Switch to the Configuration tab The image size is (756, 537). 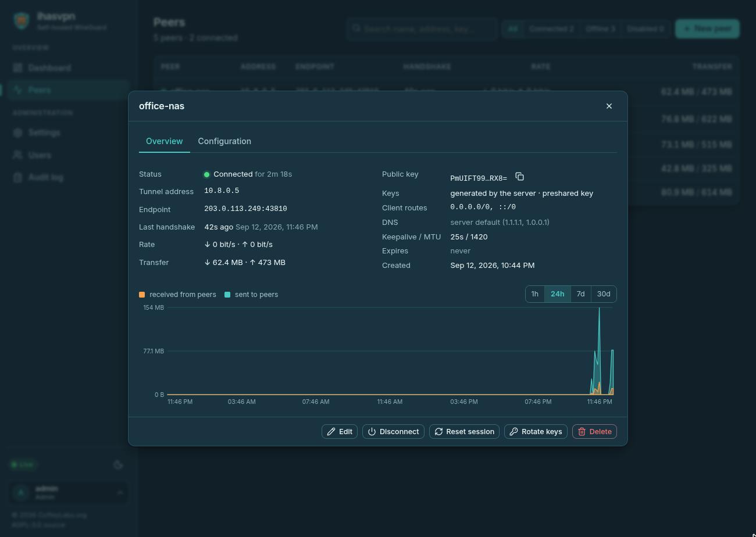pyautogui.click(x=224, y=141)
